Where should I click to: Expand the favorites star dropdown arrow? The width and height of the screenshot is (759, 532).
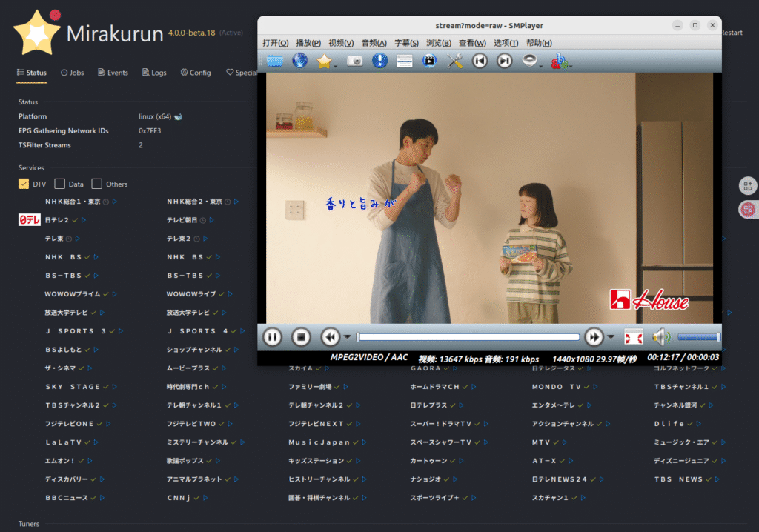[336, 66]
